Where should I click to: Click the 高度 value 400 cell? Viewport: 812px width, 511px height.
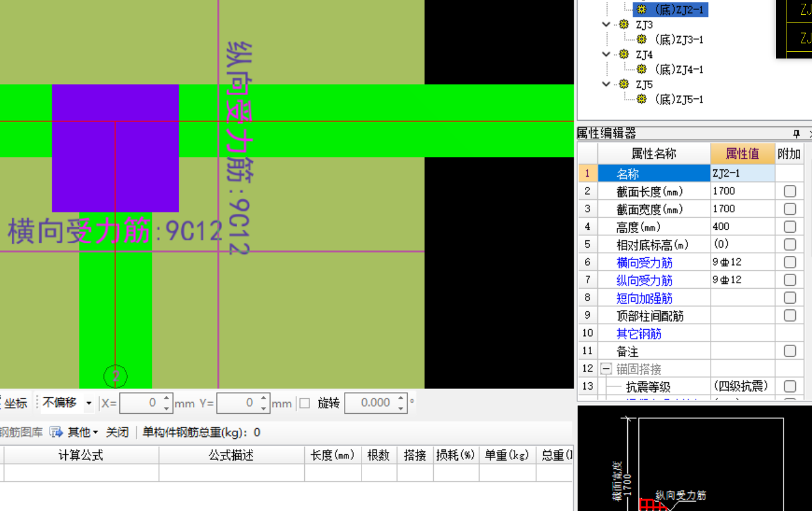coord(743,227)
